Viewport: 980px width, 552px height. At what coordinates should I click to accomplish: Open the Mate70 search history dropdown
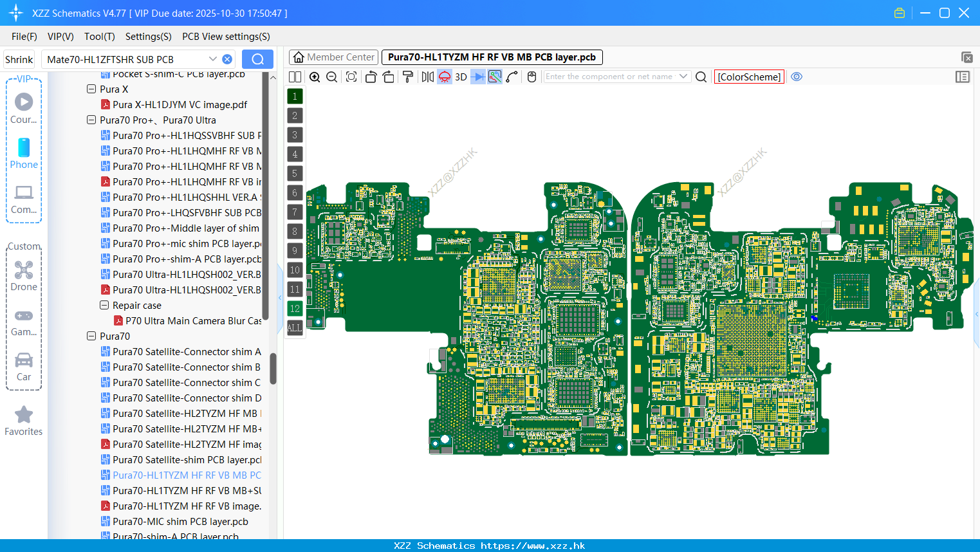[213, 59]
